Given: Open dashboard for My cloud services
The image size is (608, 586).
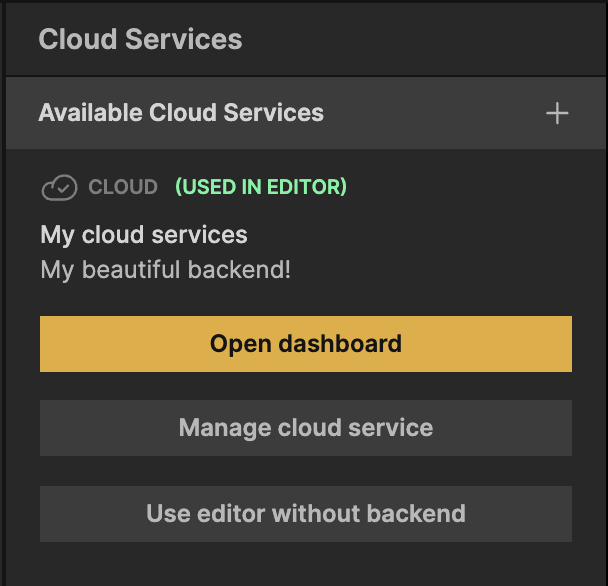Looking at the screenshot, I should tap(305, 344).
